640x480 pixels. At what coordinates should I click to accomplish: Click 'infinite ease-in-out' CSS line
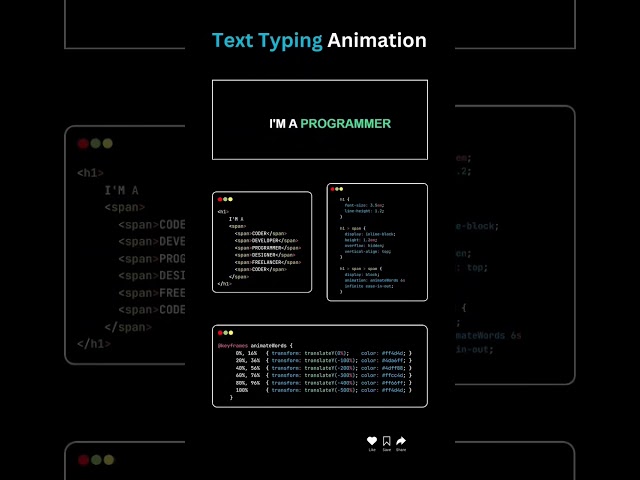click(369, 286)
